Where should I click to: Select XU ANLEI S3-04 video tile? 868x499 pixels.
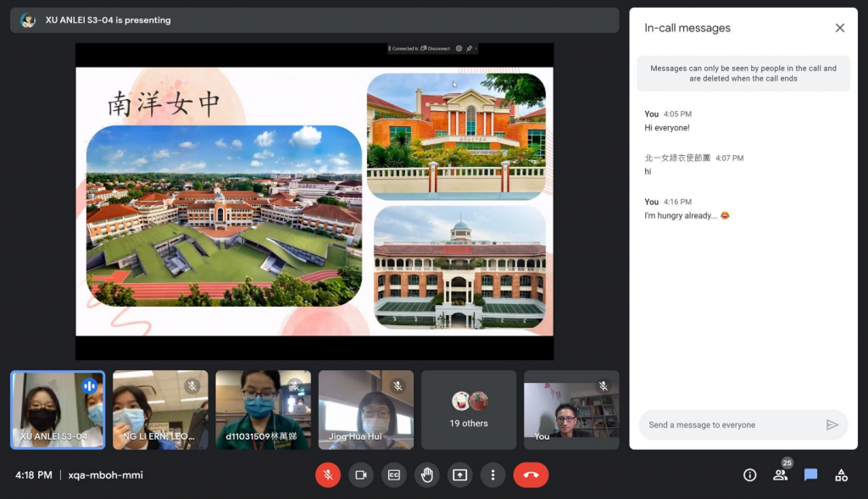point(58,410)
